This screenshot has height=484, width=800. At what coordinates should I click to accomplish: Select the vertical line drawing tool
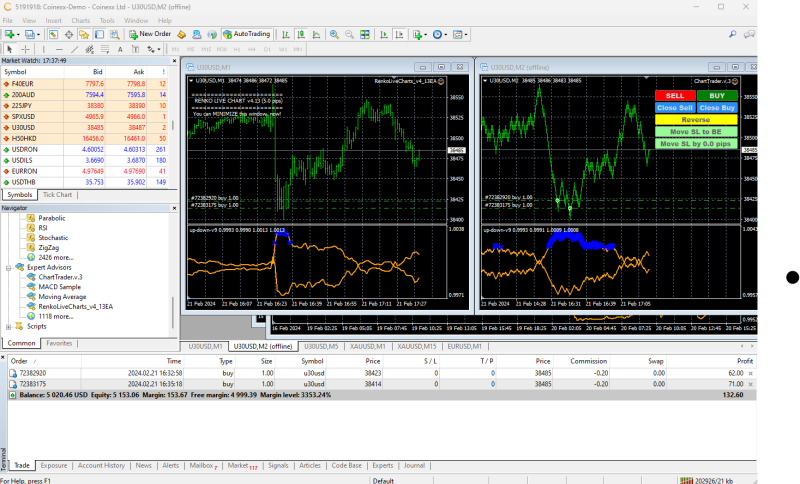[x=45, y=48]
